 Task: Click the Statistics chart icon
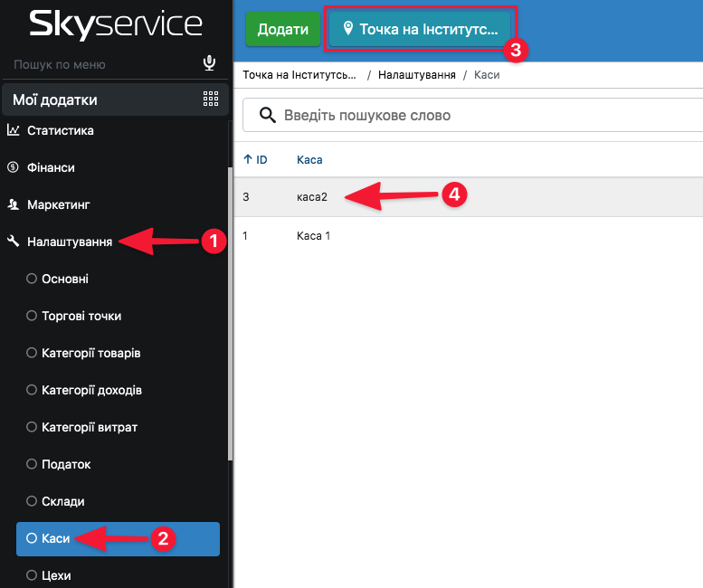tap(14, 130)
